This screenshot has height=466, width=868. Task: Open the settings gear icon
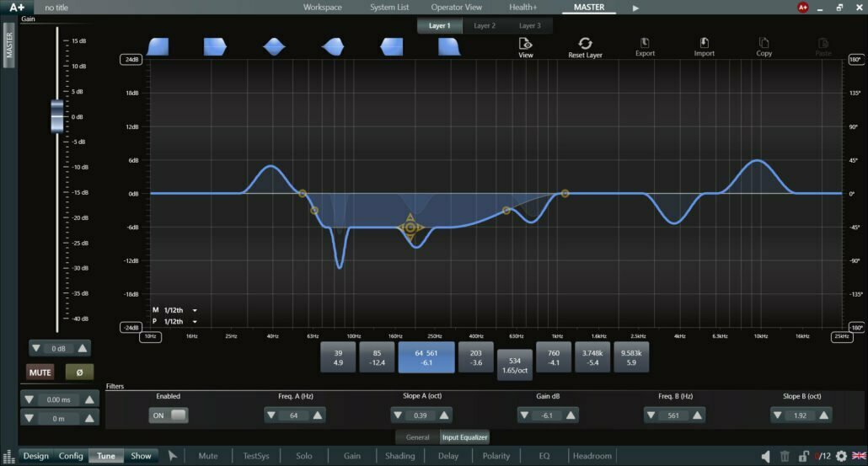(x=841, y=456)
